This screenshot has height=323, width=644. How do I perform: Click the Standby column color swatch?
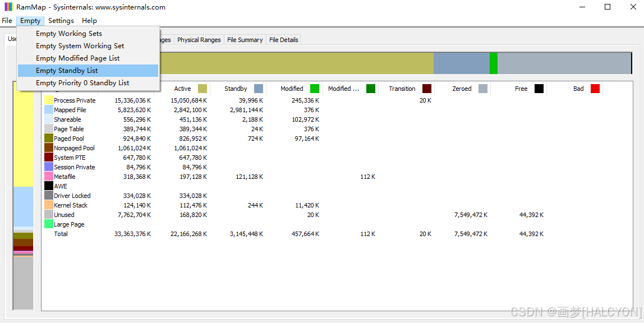pos(259,89)
